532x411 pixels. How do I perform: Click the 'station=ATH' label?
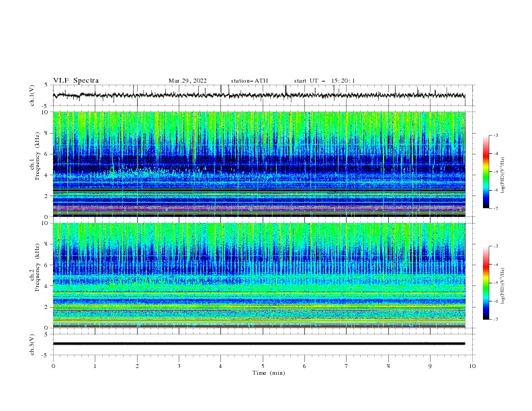[x=249, y=81]
